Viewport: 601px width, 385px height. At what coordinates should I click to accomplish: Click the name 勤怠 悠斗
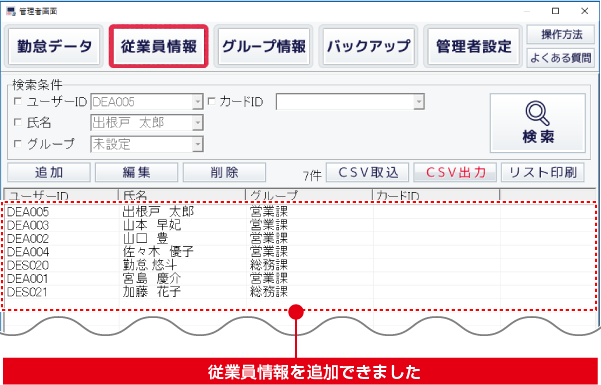pyautogui.click(x=150, y=265)
